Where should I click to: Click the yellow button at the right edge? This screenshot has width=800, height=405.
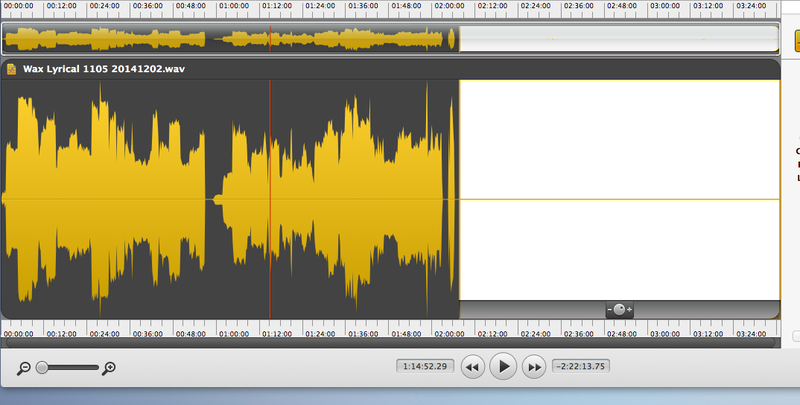796,40
